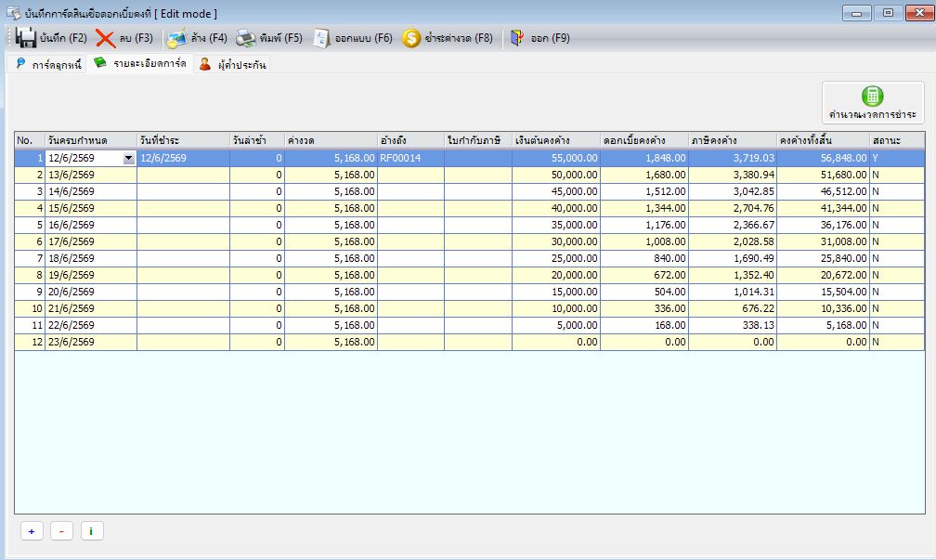Screen dimensions: 936x560
Task: Click the principal value 20,000.00
Action: pyautogui.click(x=556, y=275)
